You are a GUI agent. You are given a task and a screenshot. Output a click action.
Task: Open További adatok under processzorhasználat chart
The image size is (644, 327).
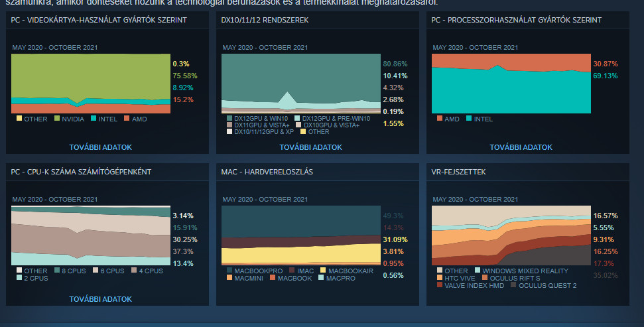tap(521, 147)
